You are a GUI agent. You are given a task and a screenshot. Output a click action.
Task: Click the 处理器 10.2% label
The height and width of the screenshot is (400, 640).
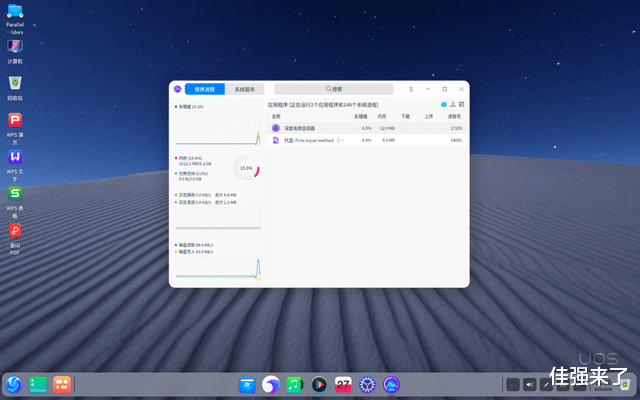point(191,107)
